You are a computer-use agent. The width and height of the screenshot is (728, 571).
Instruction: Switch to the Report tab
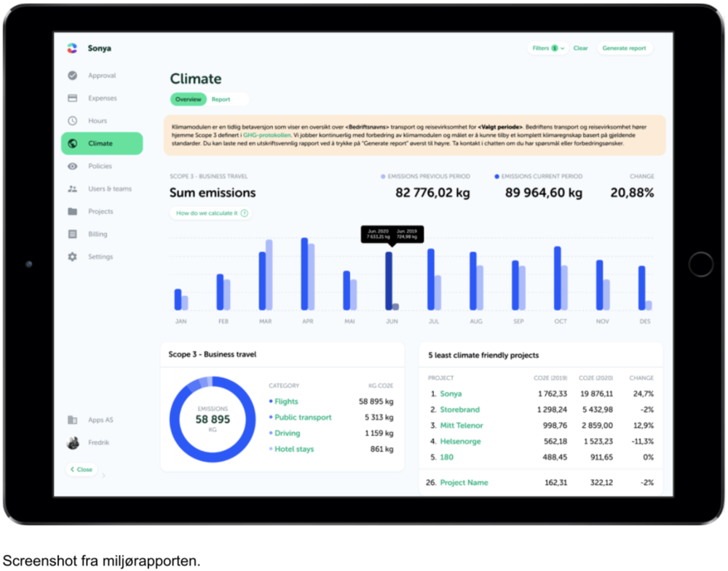221,99
